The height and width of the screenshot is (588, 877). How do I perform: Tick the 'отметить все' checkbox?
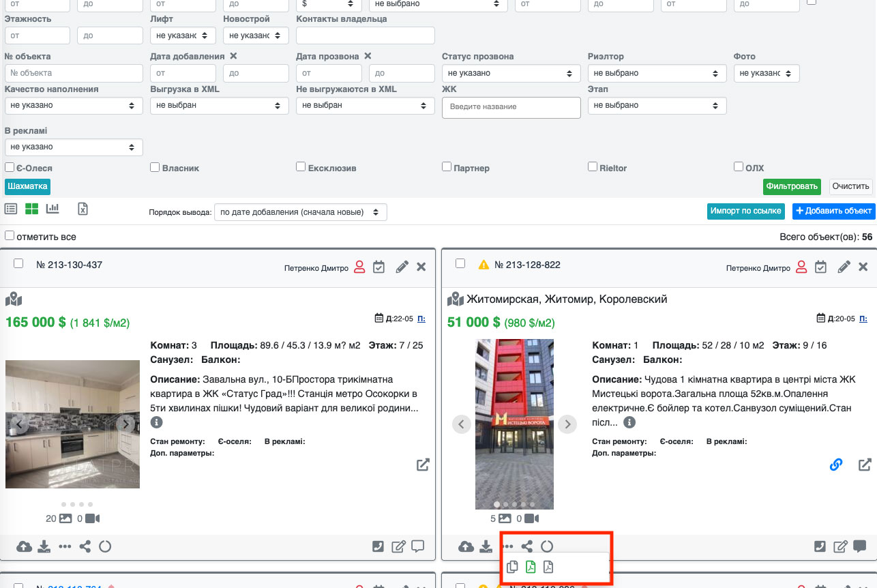tap(10, 235)
